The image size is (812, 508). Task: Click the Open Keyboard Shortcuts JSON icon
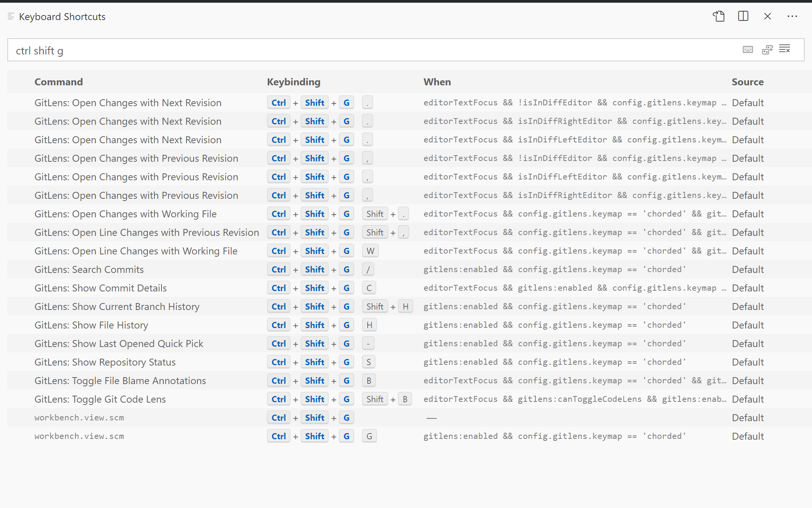[x=719, y=16]
